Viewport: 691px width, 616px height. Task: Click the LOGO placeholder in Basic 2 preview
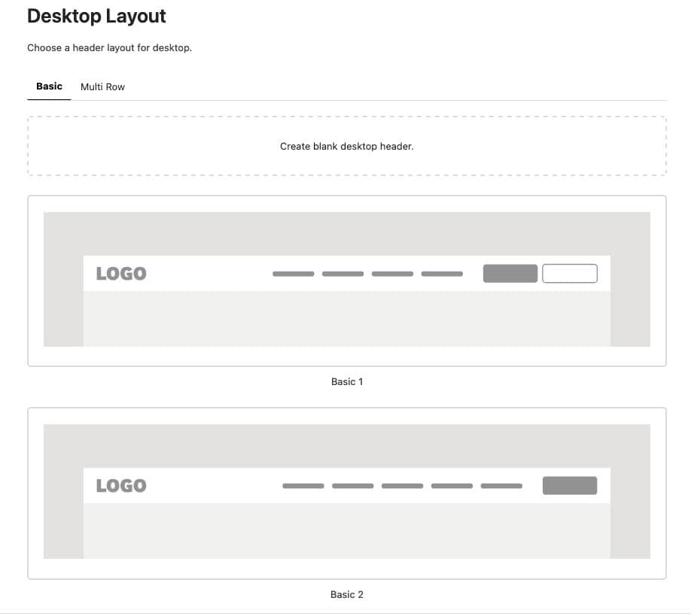121,486
